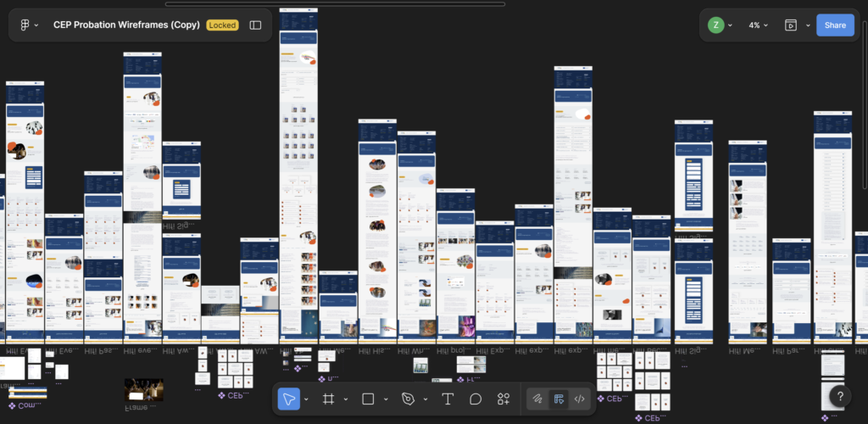Expand the Frame tool options chevron
The image size is (868, 424).
(346, 399)
